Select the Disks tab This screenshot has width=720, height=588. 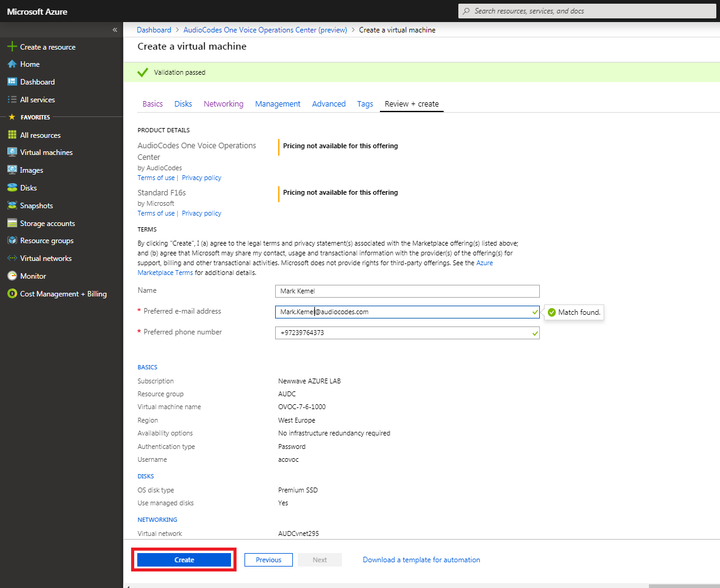[183, 104]
